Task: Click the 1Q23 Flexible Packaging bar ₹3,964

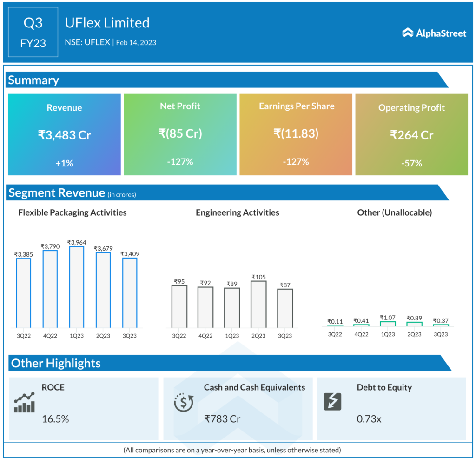Action: pos(76,286)
